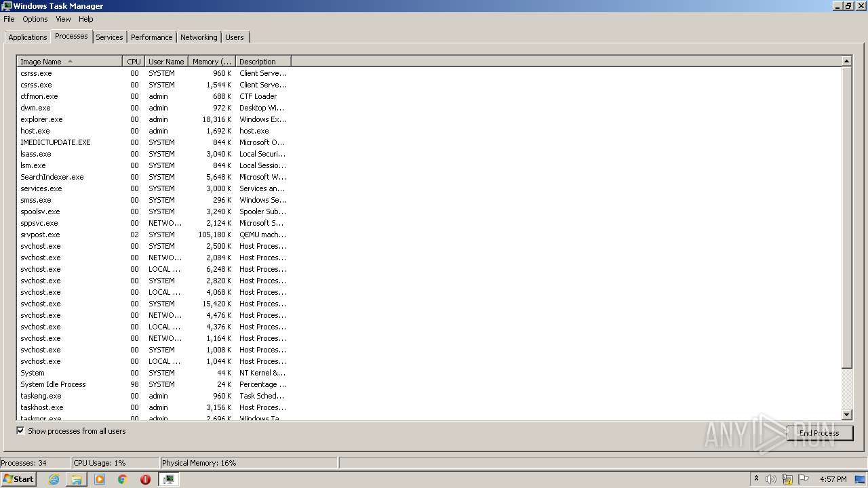Viewport: 868px width, 488px height.
Task: Click the process list scrollbar thumb
Action: coord(846,217)
